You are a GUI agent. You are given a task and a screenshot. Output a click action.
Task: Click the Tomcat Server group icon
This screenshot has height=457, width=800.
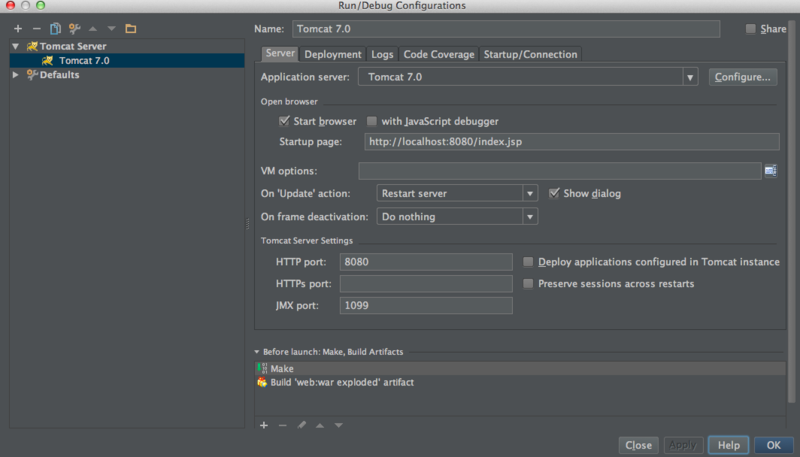tap(32, 46)
